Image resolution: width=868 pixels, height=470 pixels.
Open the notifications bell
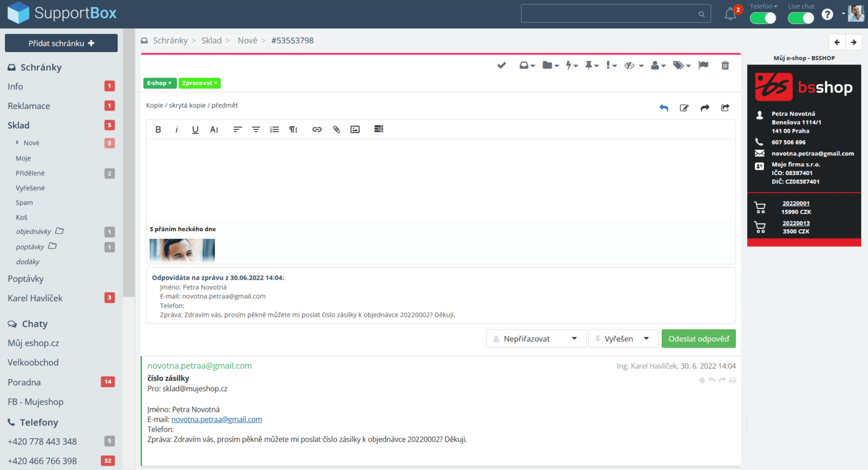730,14
